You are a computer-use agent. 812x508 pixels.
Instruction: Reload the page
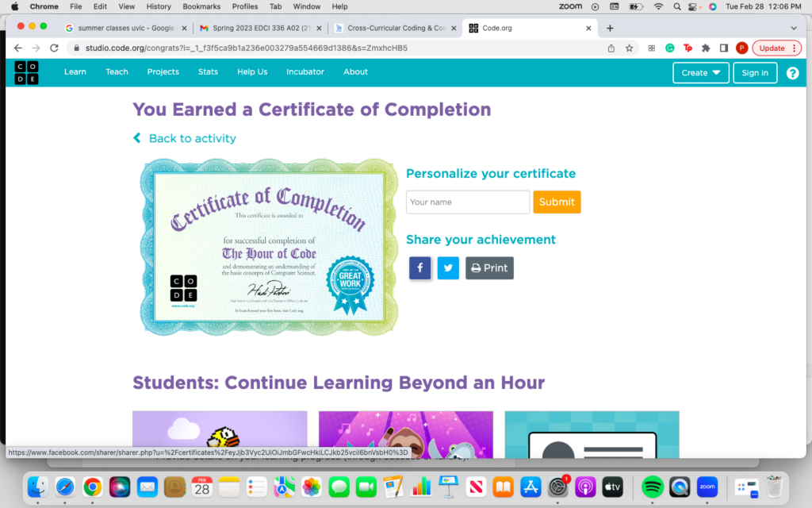tap(54, 48)
